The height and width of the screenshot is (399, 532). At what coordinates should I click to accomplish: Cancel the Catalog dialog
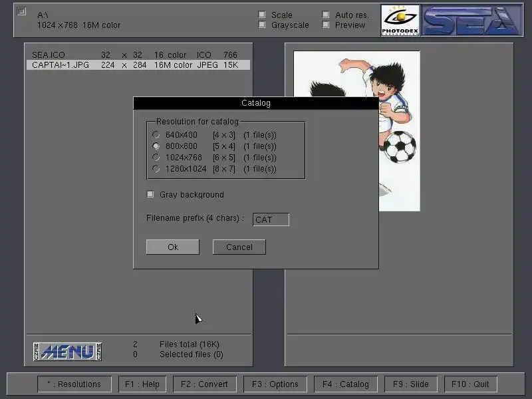239,247
